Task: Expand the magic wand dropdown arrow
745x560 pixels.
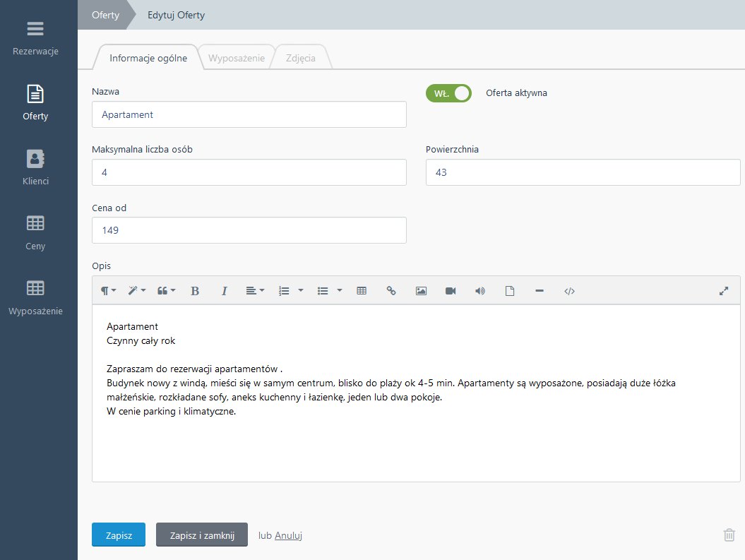Action: (143, 290)
